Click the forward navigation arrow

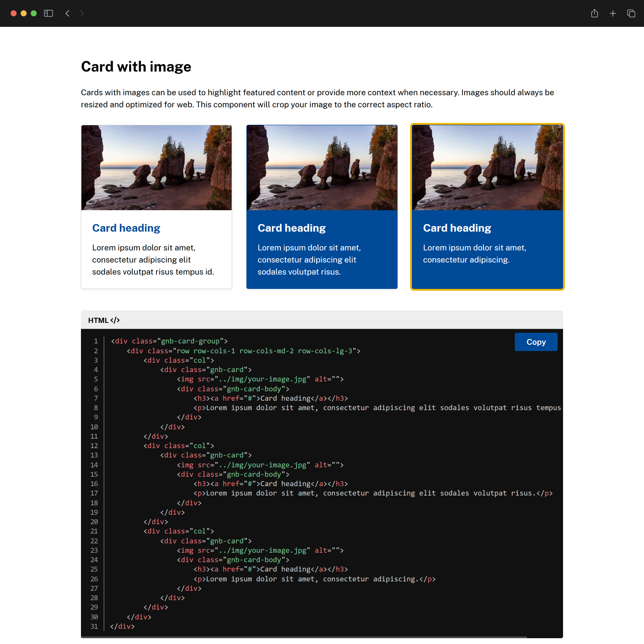[x=82, y=13]
